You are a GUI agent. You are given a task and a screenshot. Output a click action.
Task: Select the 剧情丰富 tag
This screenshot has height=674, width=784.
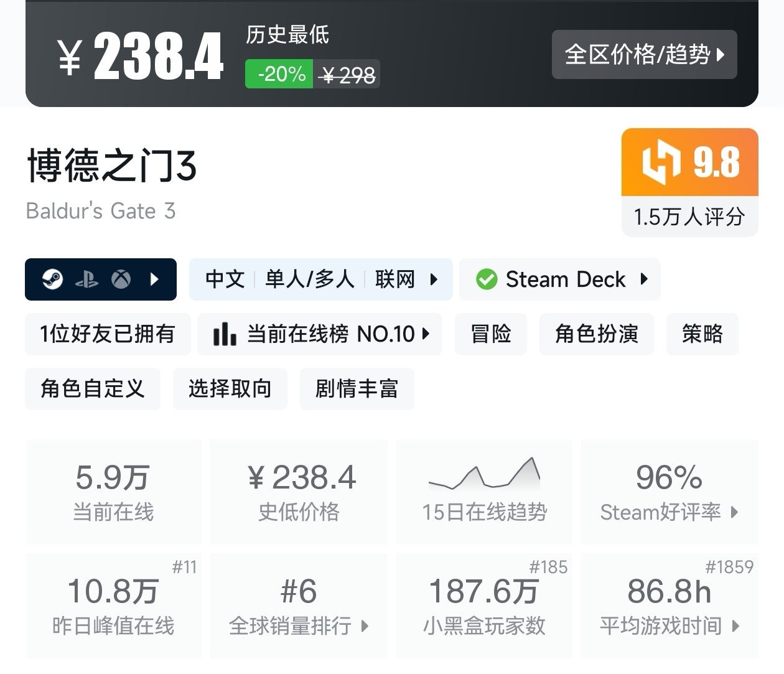[357, 389]
